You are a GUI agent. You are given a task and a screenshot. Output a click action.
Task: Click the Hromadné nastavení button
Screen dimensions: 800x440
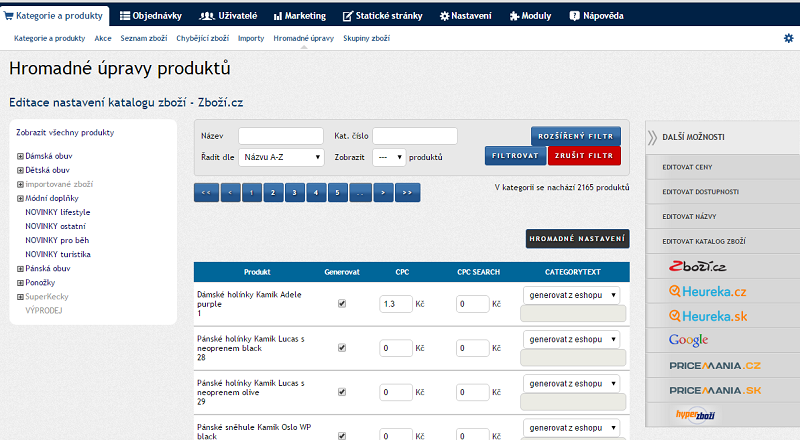(x=577, y=239)
